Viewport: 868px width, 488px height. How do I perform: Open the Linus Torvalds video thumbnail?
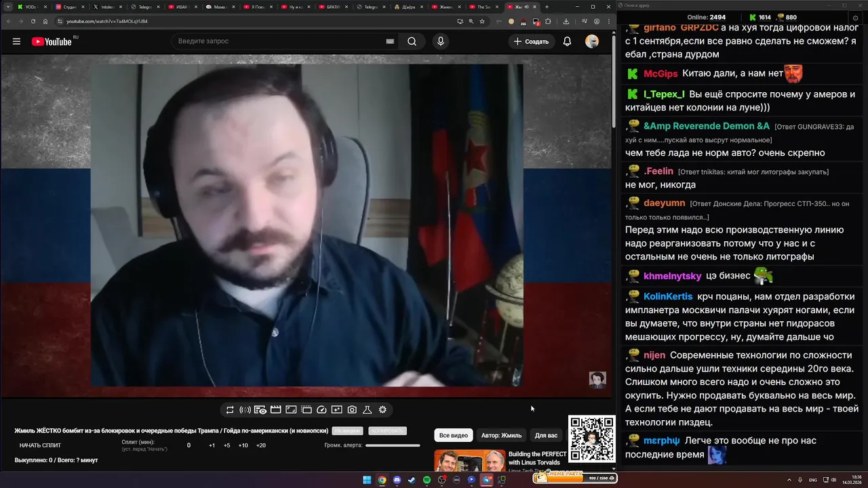tap(469, 460)
